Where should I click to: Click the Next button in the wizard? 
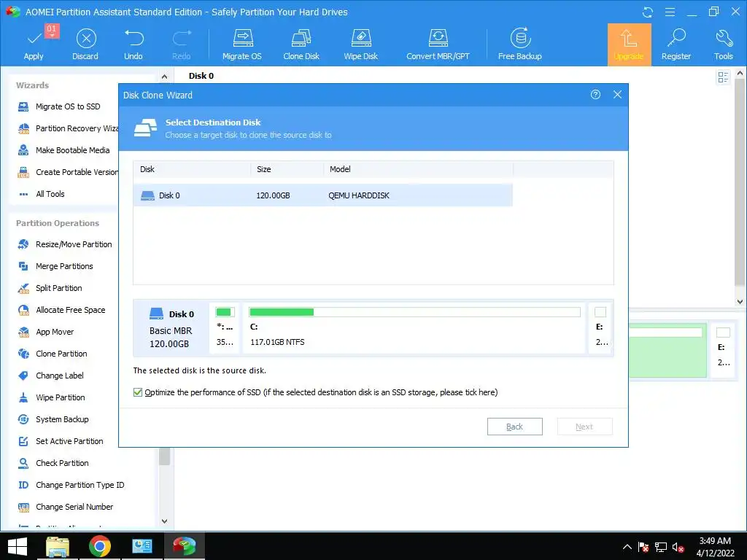[584, 427]
